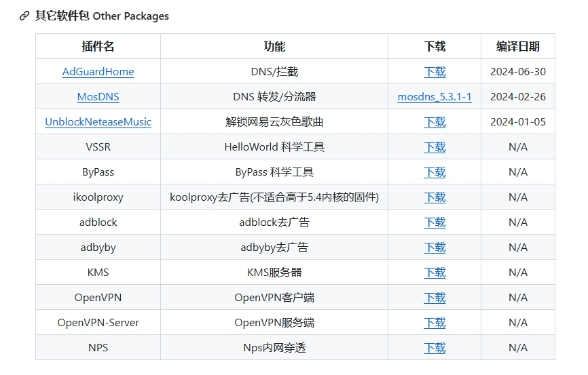Click the 下载 link for VSSR
The width and height of the screenshot is (588, 375).
coord(435,147)
